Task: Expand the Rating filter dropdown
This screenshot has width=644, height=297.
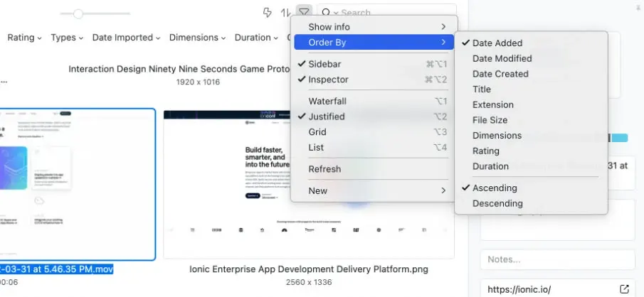Action: point(24,38)
